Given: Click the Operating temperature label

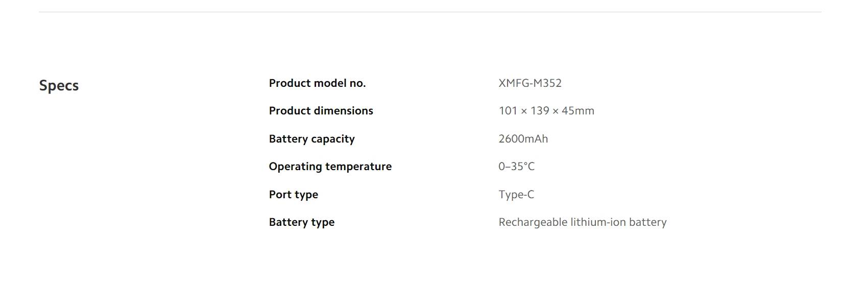Looking at the screenshot, I should click(x=330, y=167).
